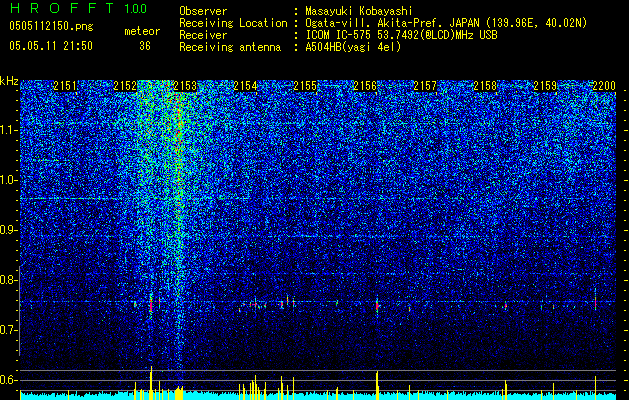
Task: Click the tall yellow spike at 2156
Action: 377,385
